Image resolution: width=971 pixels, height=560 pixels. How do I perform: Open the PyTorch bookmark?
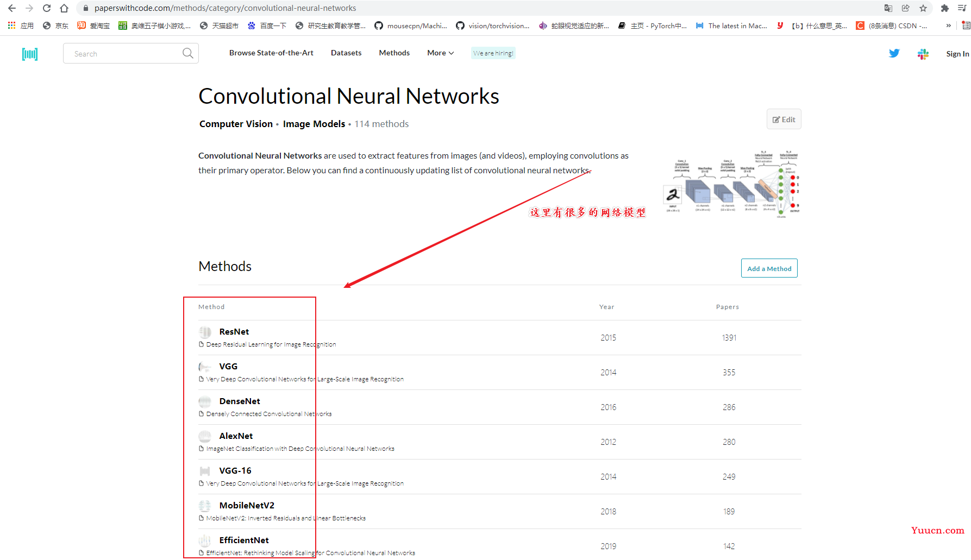[653, 26]
